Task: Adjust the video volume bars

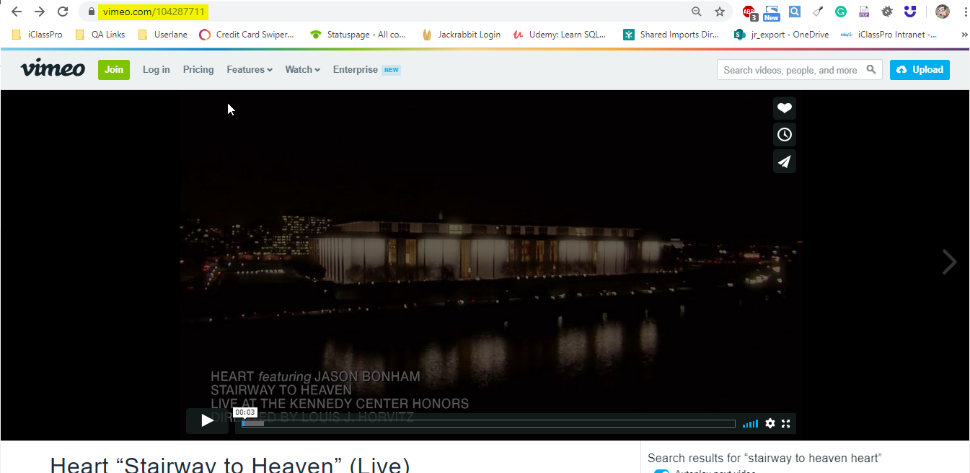Action: pos(750,424)
